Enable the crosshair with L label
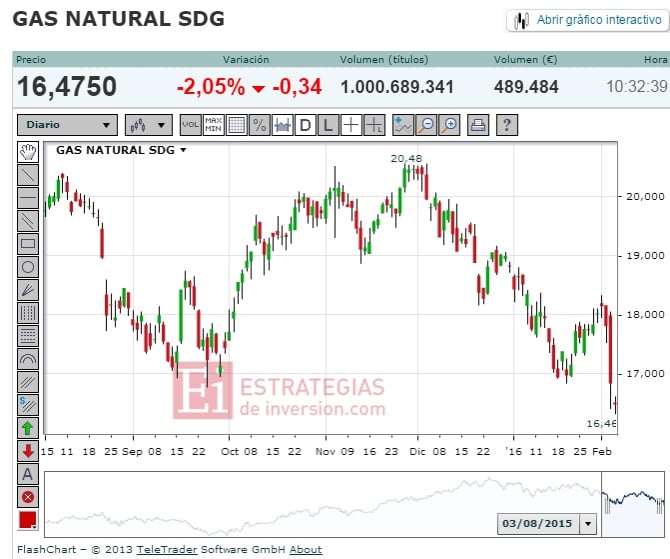 coord(374,125)
